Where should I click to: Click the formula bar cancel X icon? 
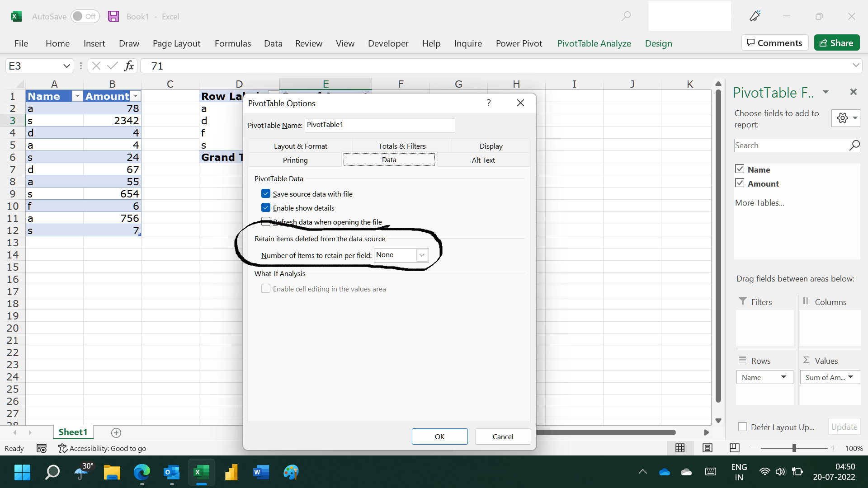pyautogui.click(x=96, y=66)
